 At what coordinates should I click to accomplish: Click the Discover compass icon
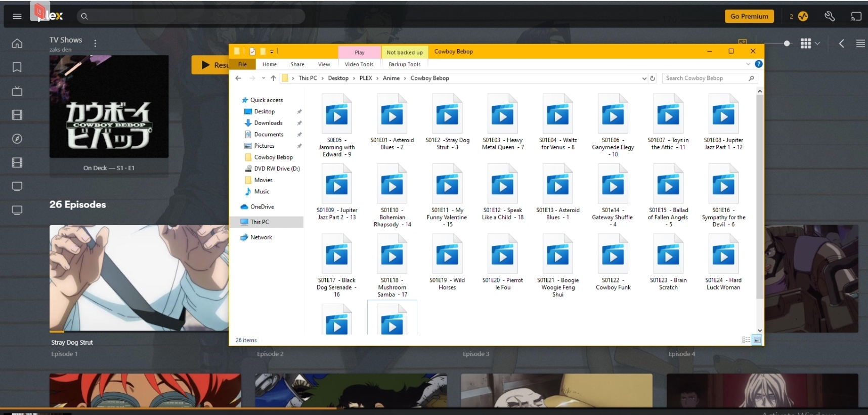pyautogui.click(x=17, y=139)
